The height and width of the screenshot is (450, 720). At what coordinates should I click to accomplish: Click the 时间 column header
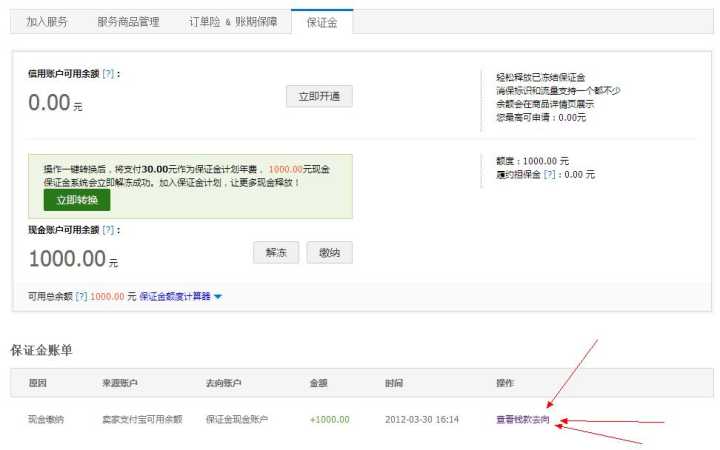[x=393, y=383]
